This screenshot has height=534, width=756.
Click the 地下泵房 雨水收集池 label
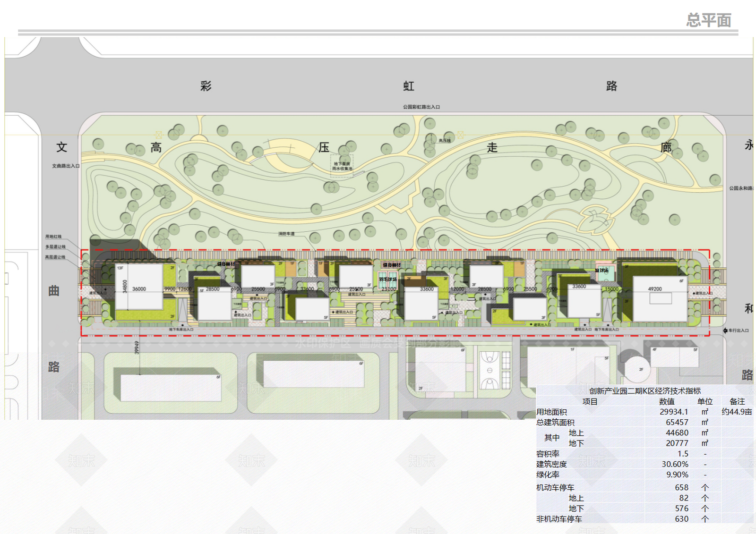point(342,166)
